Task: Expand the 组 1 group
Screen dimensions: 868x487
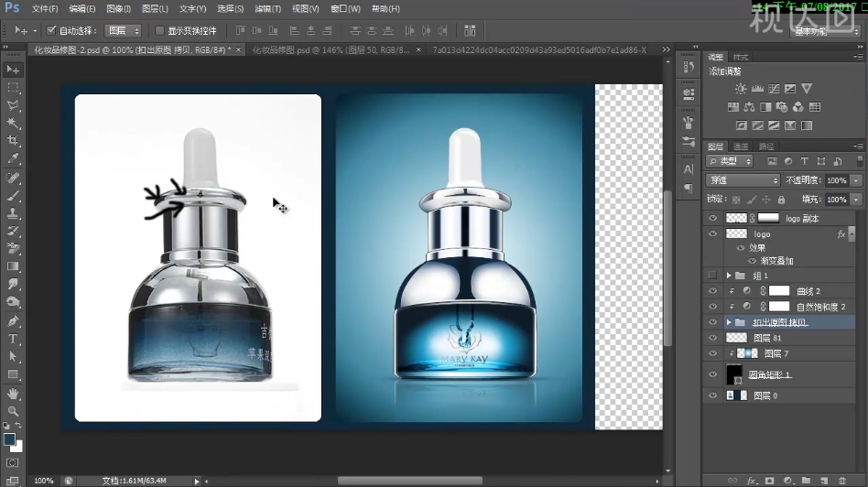Action: [729, 275]
